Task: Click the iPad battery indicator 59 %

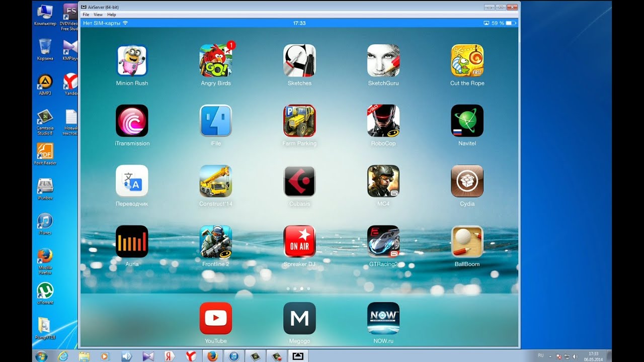Action: [504, 23]
